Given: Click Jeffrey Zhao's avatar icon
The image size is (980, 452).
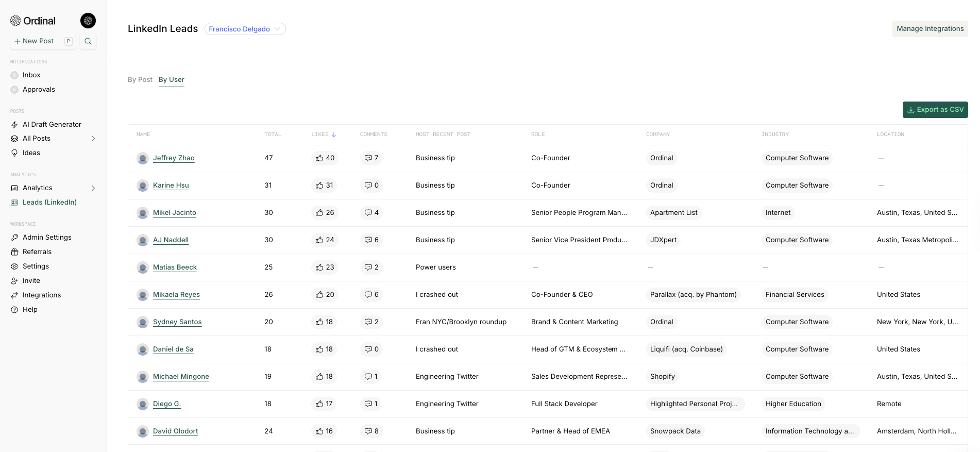Looking at the screenshot, I should coord(143,158).
